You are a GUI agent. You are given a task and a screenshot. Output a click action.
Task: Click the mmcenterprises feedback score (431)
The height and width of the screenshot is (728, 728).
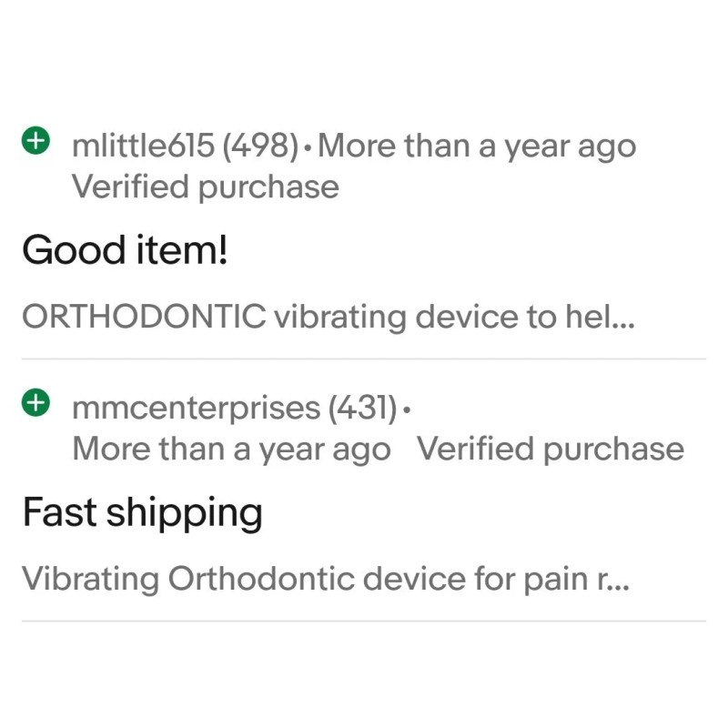[x=363, y=408]
